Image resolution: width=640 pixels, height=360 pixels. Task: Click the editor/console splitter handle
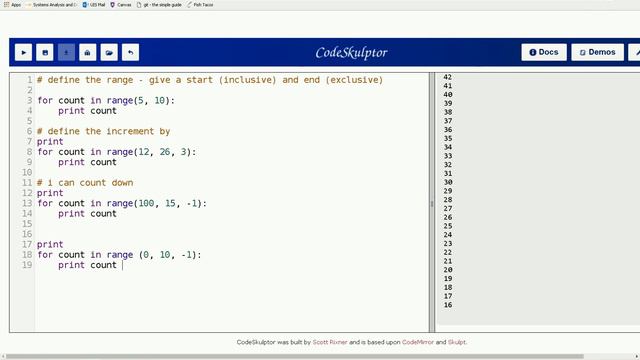[x=432, y=203]
